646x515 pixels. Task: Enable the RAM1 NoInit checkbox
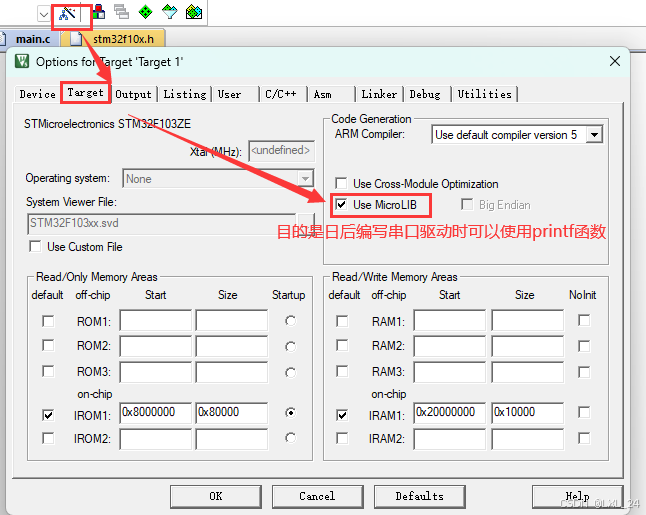tap(584, 320)
